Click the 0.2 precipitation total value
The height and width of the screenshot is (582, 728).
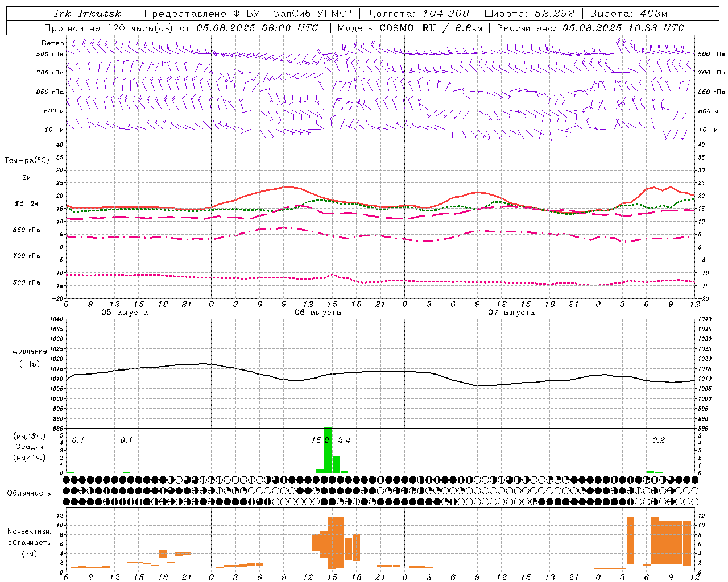coord(659,440)
